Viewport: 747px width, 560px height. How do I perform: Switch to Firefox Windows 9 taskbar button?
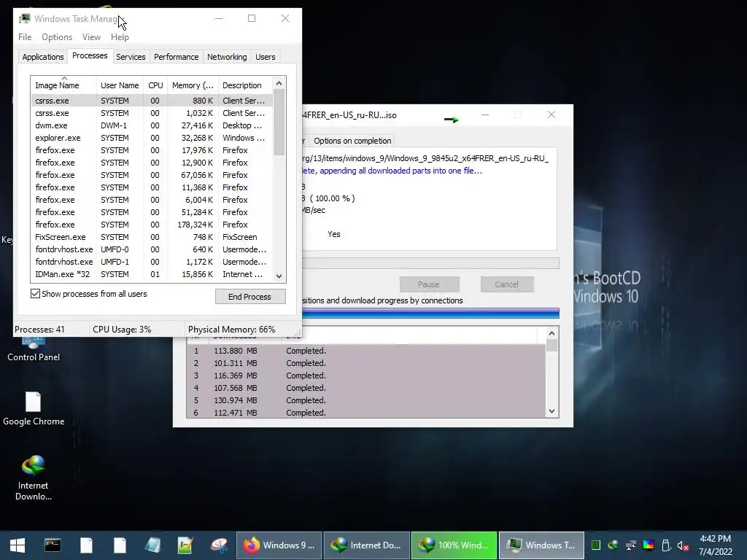(x=279, y=545)
